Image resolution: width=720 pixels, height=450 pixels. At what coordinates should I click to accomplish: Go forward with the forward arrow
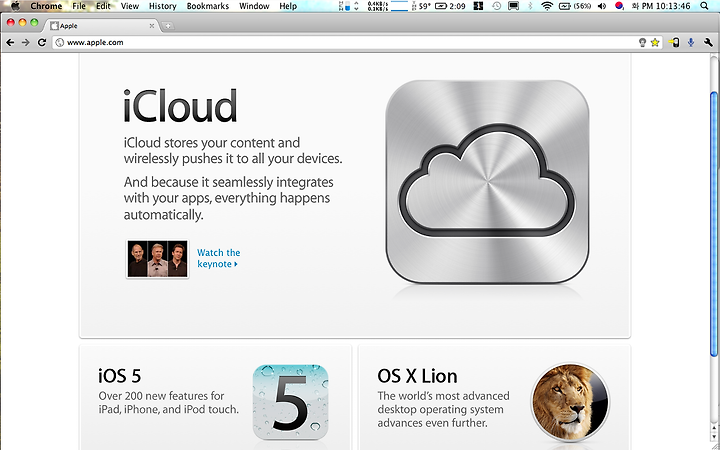tap(26, 42)
